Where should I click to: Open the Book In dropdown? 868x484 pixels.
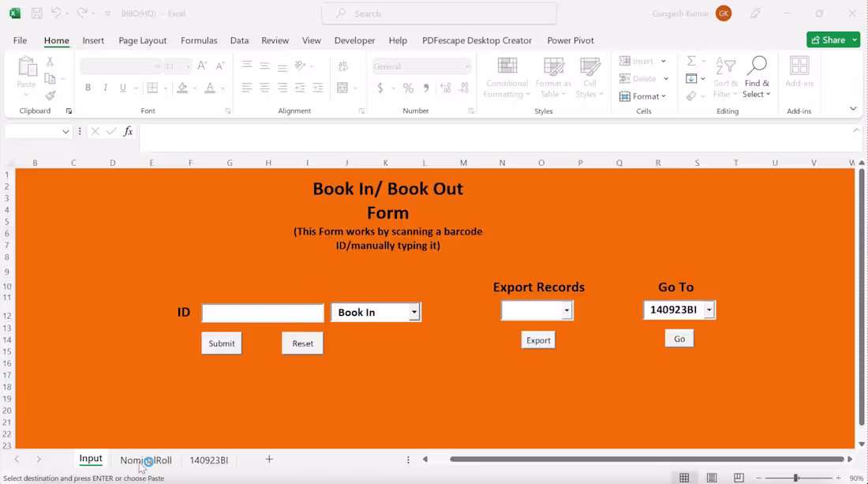414,312
